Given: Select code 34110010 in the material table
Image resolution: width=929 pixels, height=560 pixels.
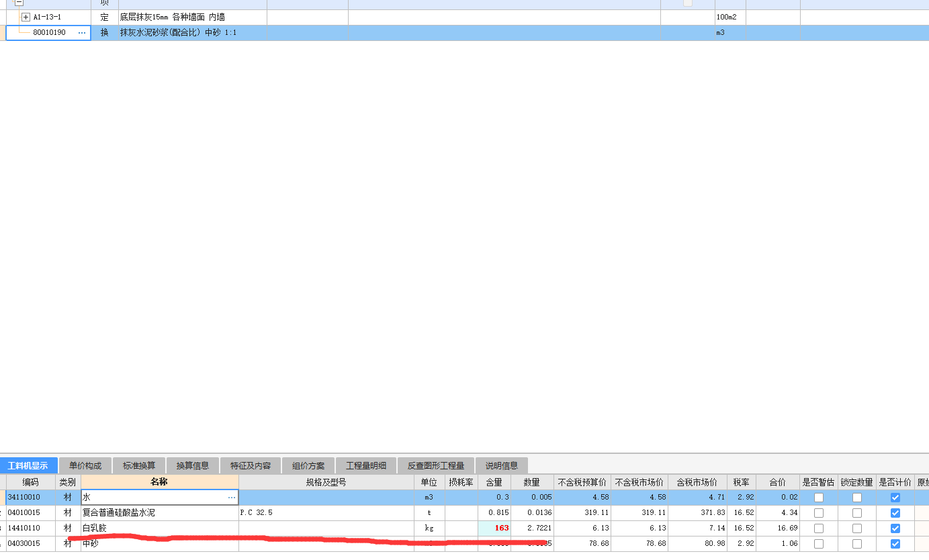Looking at the screenshot, I should tap(31, 498).
